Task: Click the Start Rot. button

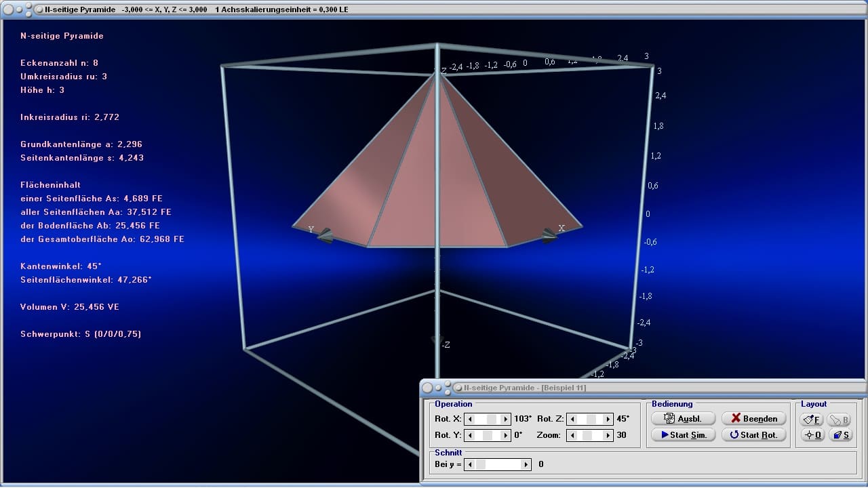Action: coord(753,434)
